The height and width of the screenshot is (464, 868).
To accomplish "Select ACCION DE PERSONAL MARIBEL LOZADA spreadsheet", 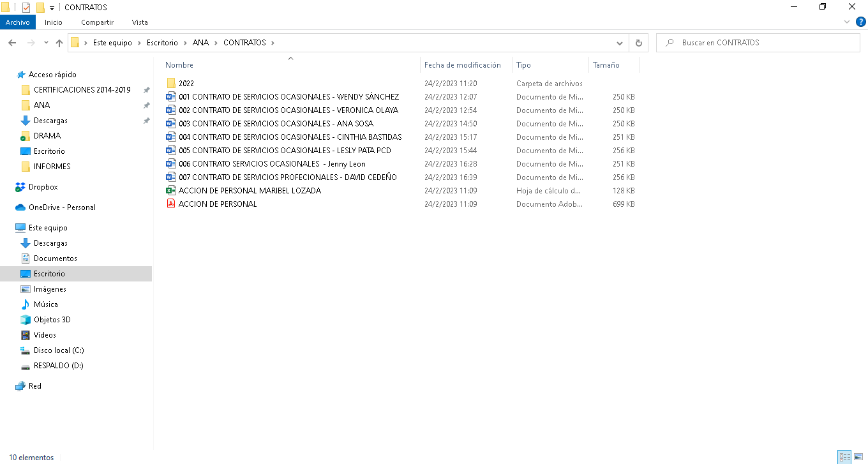I will point(250,191).
